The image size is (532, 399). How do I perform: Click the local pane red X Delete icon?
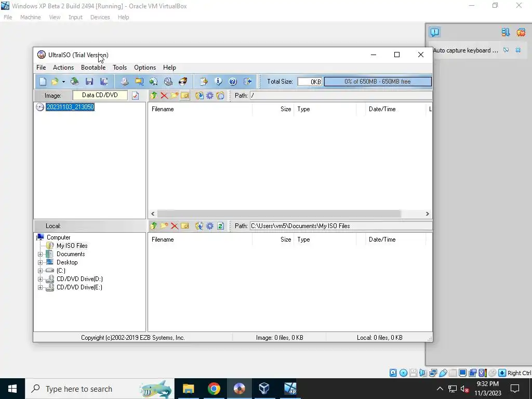pyautogui.click(x=175, y=225)
